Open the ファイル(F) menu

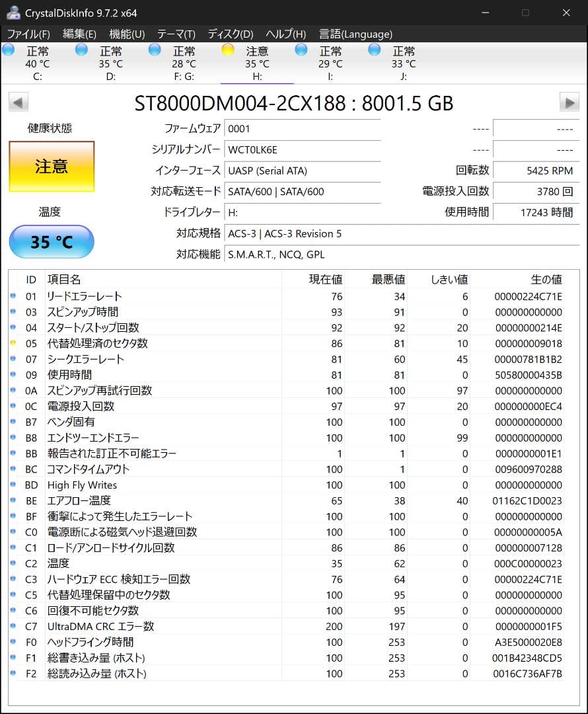[x=28, y=34]
